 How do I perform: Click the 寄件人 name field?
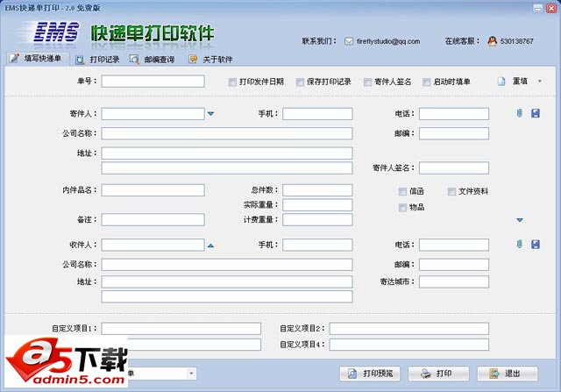click(153, 114)
